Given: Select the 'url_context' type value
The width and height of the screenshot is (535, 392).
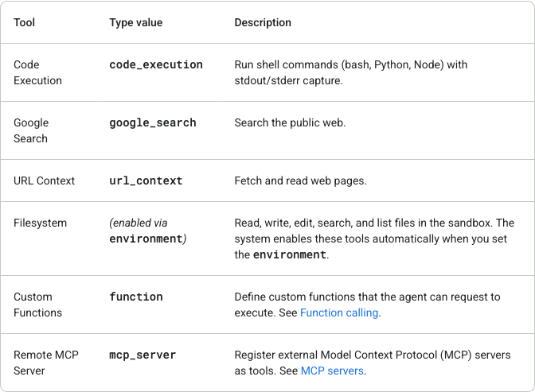Looking at the screenshot, I should pyautogui.click(x=146, y=180).
